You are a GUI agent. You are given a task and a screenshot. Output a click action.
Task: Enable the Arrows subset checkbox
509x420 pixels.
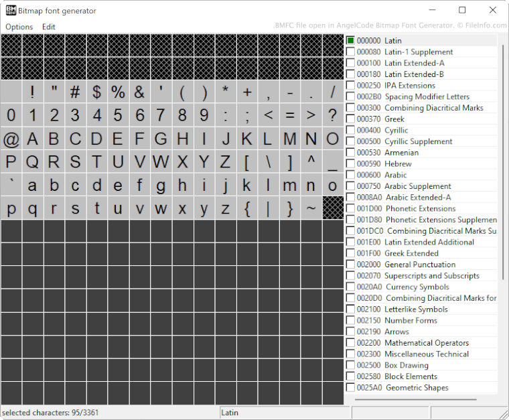[350, 332]
